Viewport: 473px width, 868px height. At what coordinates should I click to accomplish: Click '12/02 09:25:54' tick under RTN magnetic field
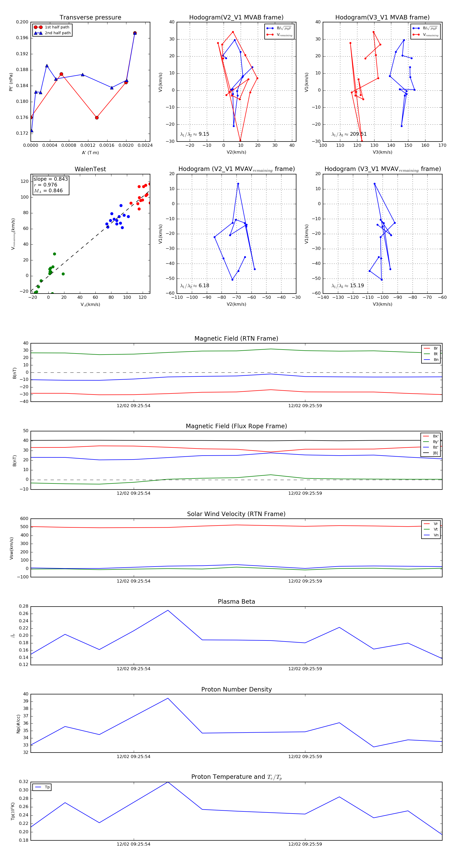134,406
